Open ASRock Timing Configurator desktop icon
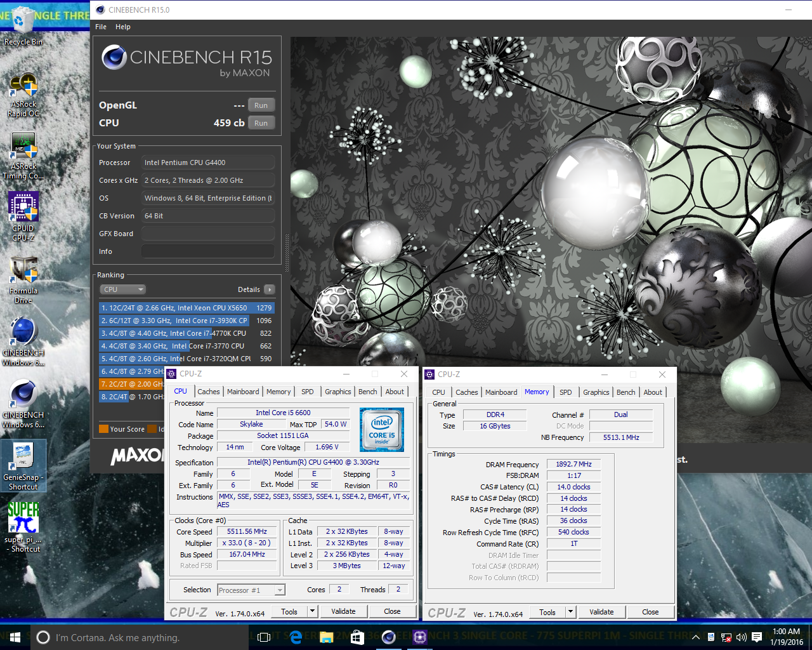 [23, 156]
